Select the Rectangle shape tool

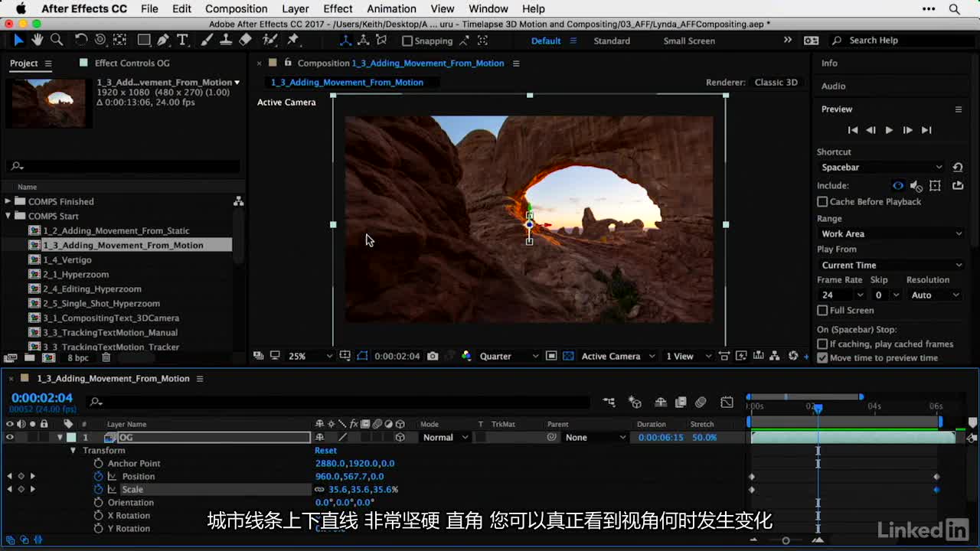(144, 40)
